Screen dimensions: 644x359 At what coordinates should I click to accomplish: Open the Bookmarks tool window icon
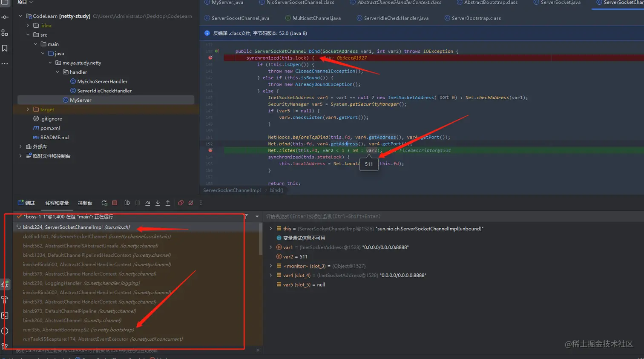coord(5,48)
